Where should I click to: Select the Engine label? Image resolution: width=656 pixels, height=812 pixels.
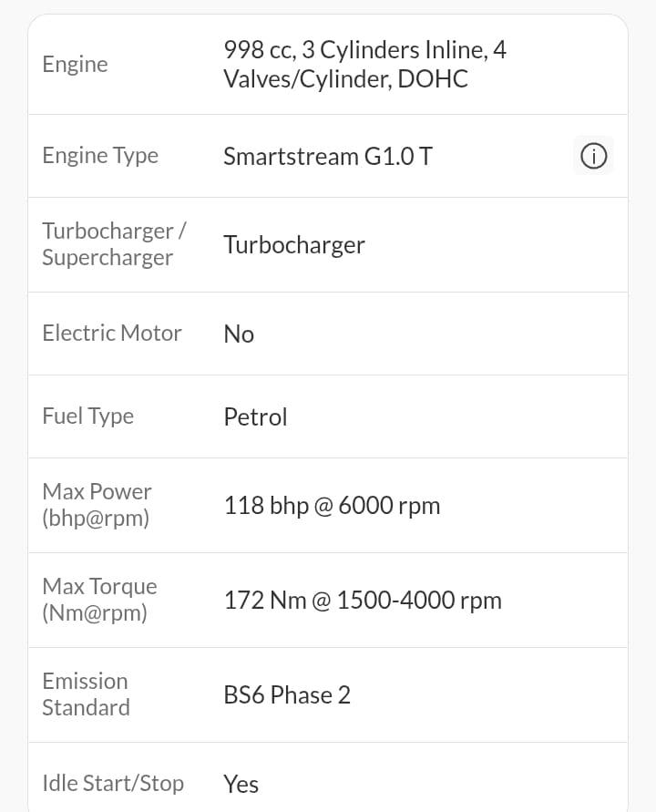(x=75, y=64)
